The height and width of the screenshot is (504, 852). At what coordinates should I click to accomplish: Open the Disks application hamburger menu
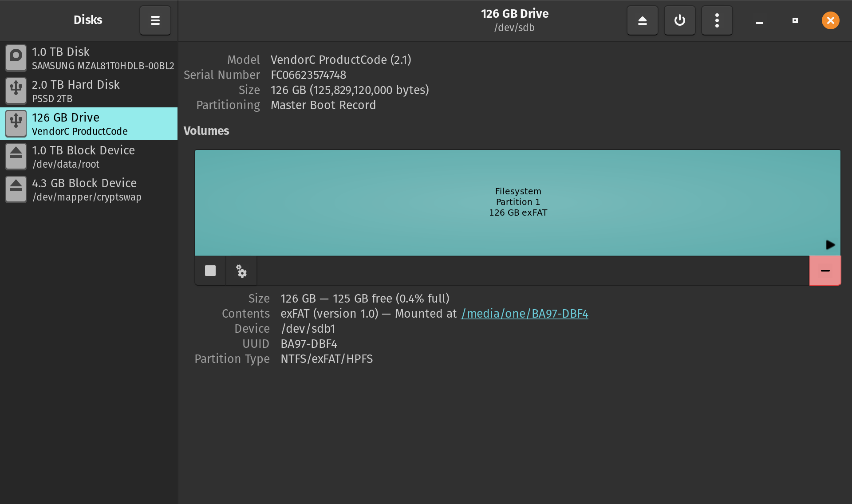click(x=155, y=20)
